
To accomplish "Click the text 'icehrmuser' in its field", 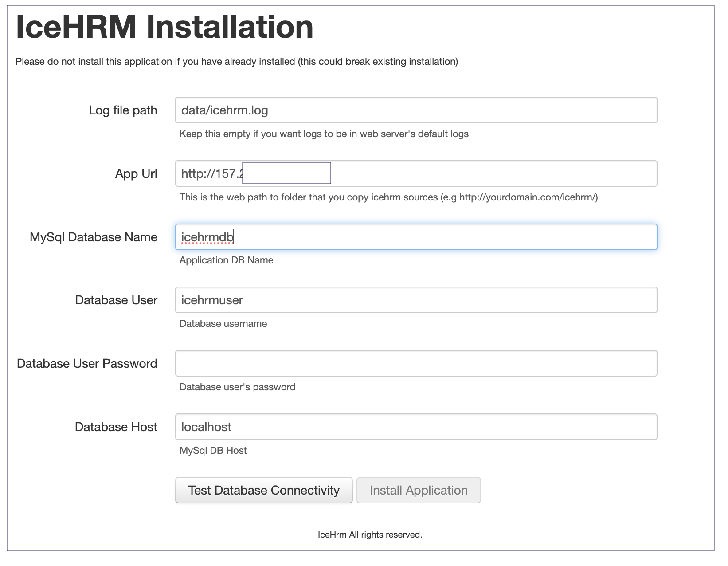I will tap(211, 300).
